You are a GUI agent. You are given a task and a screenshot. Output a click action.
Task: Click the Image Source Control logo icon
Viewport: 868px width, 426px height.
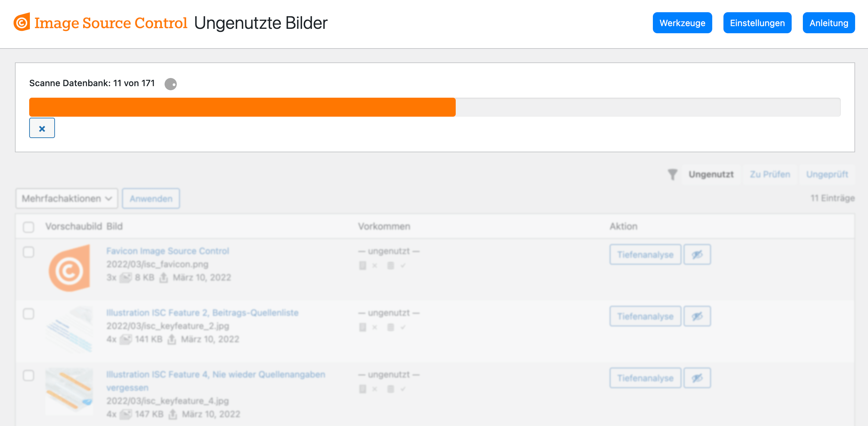(x=22, y=22)
